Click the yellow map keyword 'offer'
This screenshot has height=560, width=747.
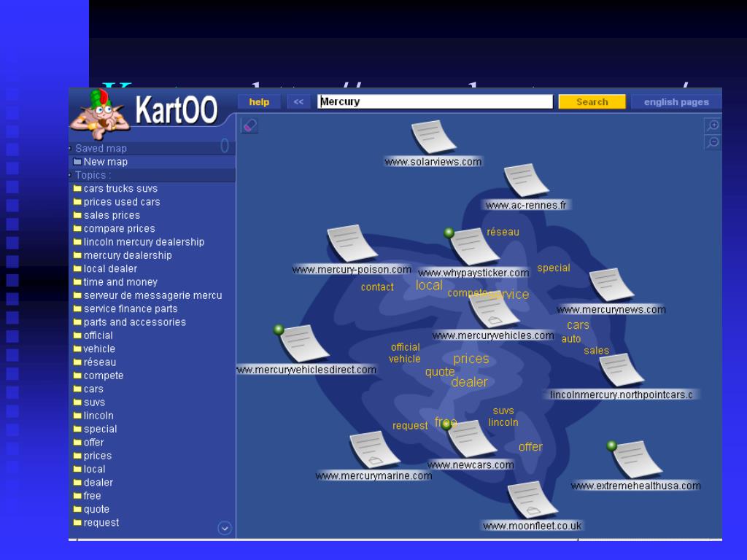(x=530, y=447)
